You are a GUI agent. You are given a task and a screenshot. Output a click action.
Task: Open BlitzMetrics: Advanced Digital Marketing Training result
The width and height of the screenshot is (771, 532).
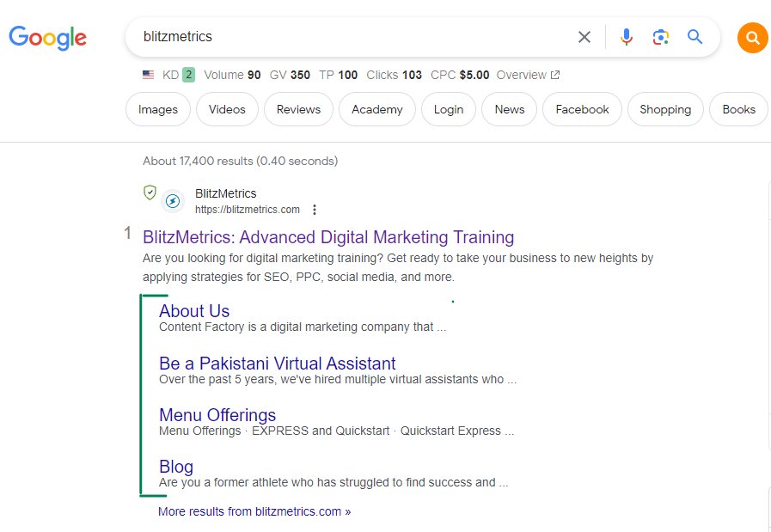(328, 237)
